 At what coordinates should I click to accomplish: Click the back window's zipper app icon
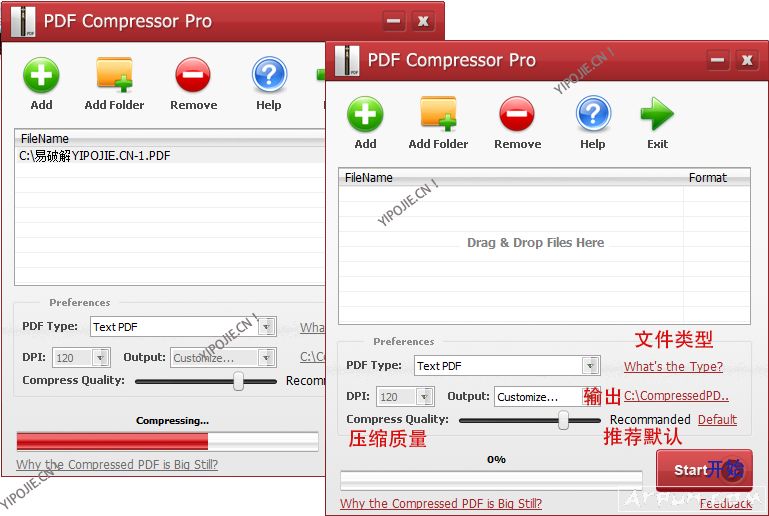pos(24,22)
